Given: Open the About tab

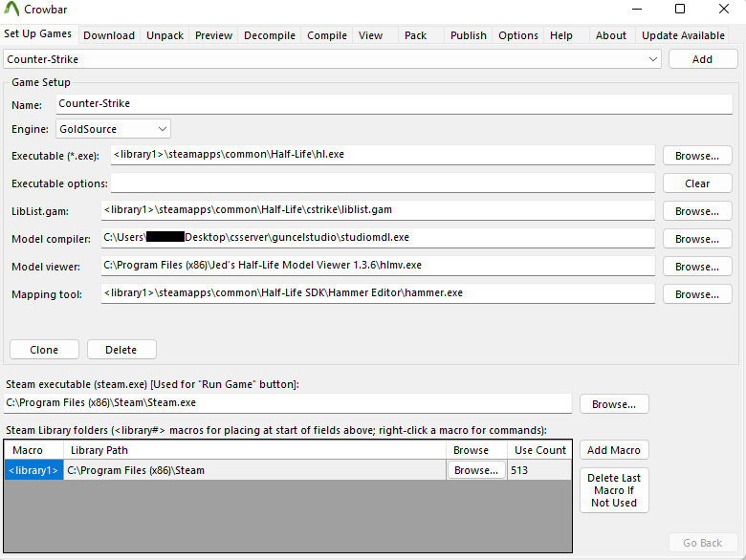Looking at the screenshot, I should coord(611,35).
